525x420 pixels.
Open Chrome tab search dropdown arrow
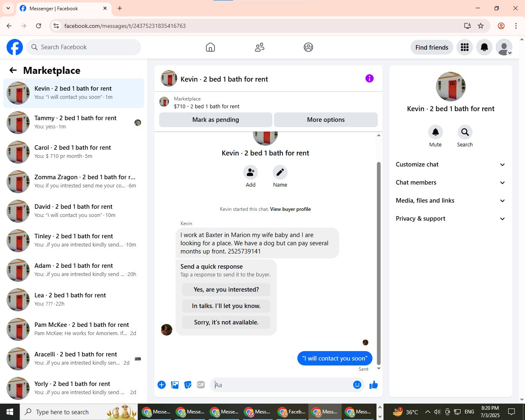(x=8, y=8)
